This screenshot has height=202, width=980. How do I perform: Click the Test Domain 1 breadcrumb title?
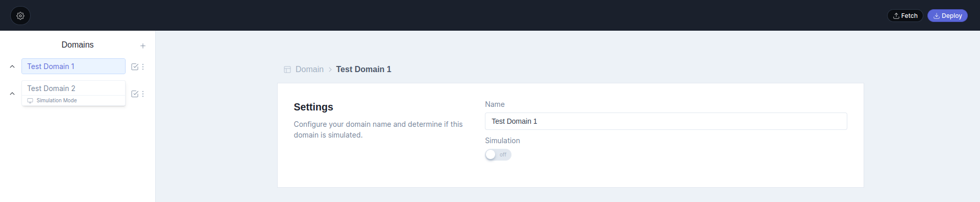363,70
